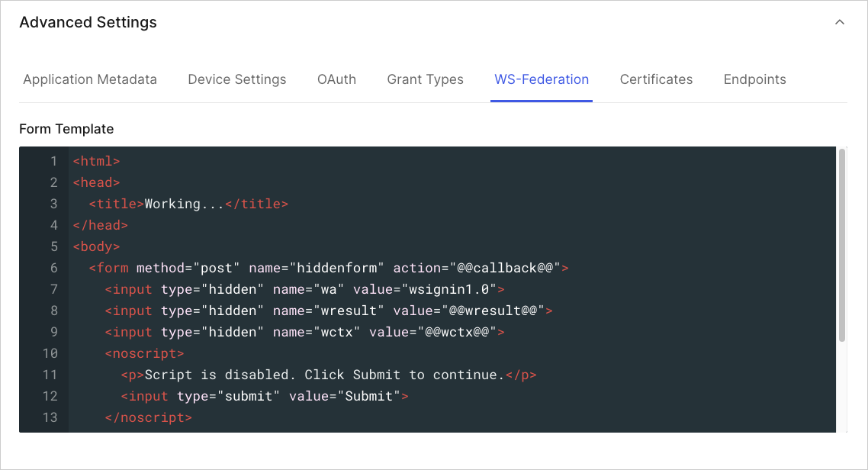Open the Certificates tab
Screen dimensions: 868x470
(x=656, y=79)
